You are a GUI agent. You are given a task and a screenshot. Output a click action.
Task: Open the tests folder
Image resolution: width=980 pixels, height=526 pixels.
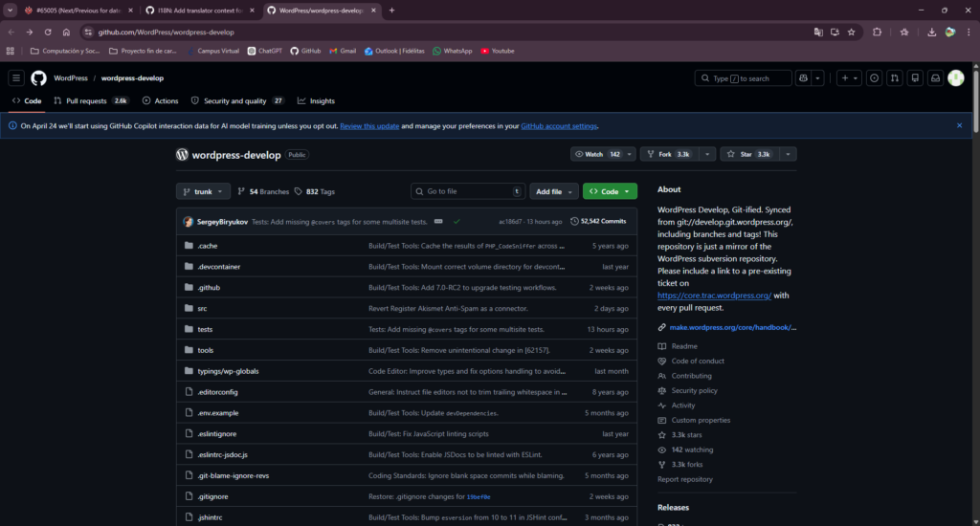click(205, 329)
